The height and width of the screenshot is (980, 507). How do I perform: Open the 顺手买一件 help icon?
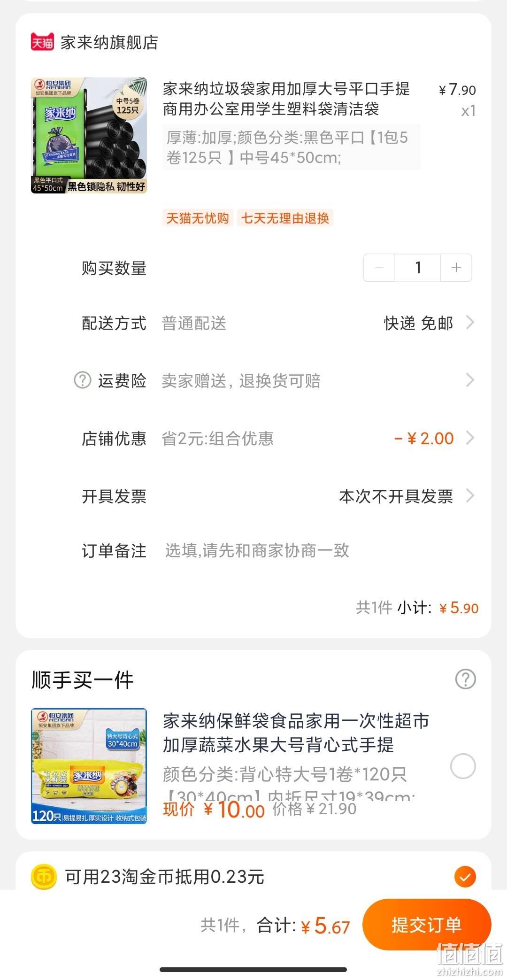tap(465, 679)
